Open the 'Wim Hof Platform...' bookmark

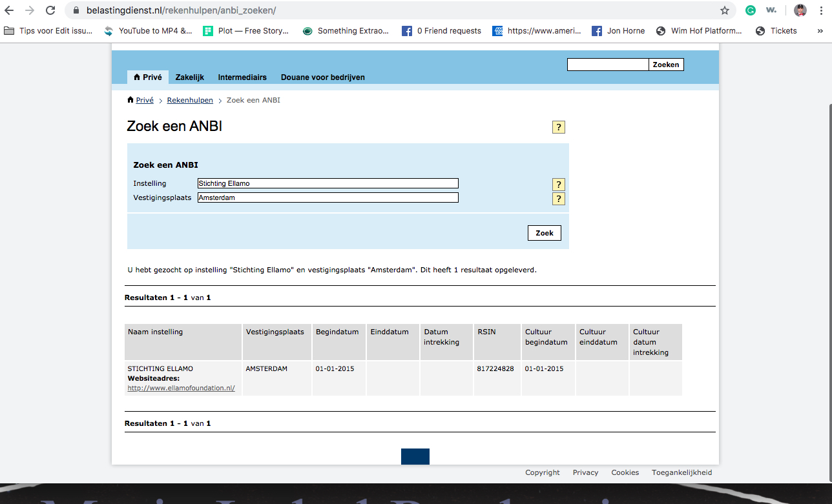pyautogui.click(x=700, y=30)
